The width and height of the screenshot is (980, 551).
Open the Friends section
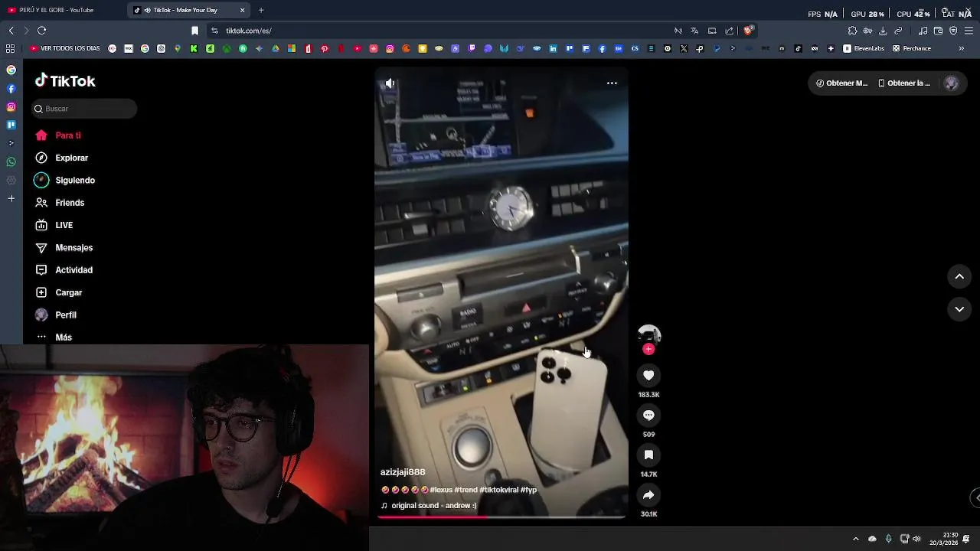[59, 203]
